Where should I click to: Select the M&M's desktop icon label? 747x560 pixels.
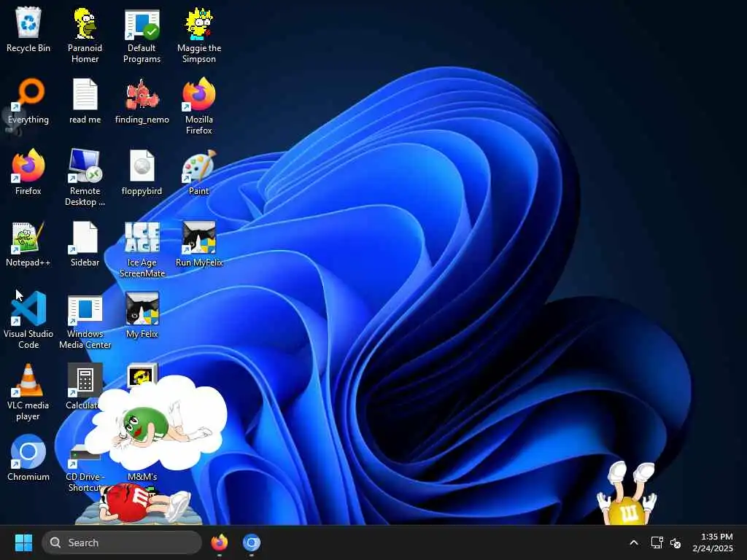pos(142,477)
